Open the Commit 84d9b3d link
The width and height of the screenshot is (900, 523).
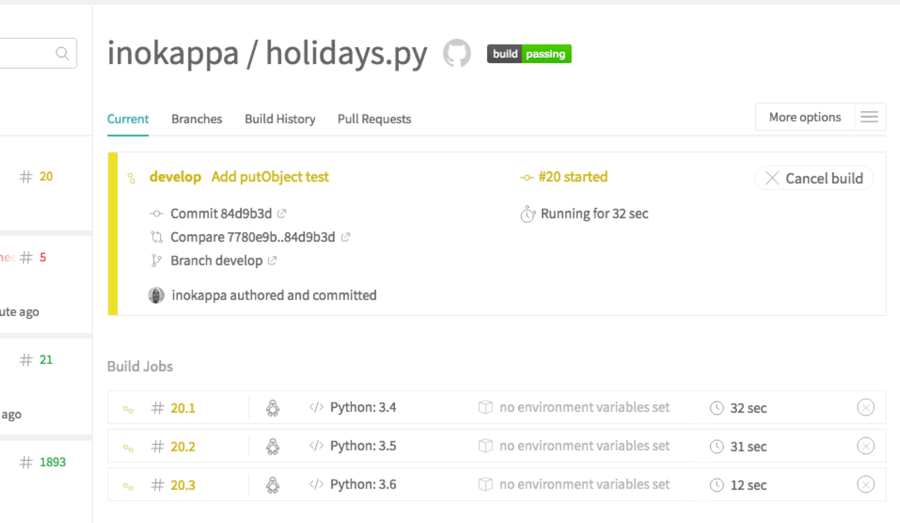coord(221,214)
